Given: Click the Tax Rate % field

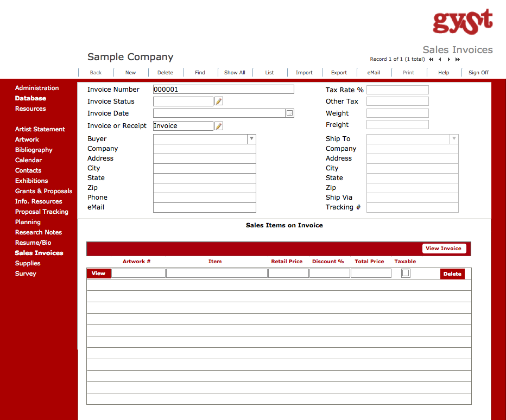Looking at the screenshot, I should [x=397, y=90].
